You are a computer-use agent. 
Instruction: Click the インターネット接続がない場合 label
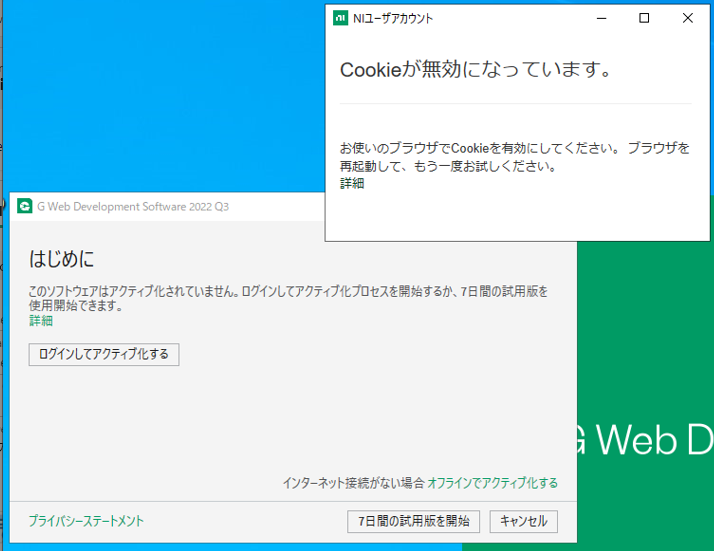point(353,483)
